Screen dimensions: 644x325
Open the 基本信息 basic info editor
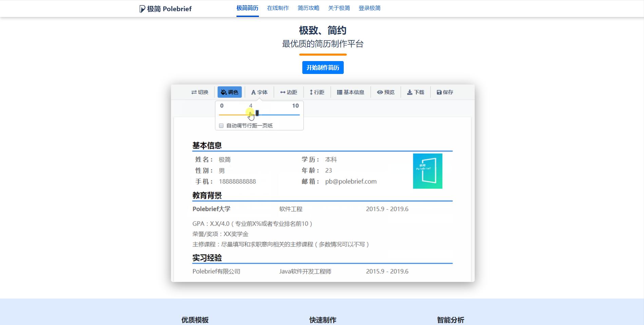[x=351, y=92]
